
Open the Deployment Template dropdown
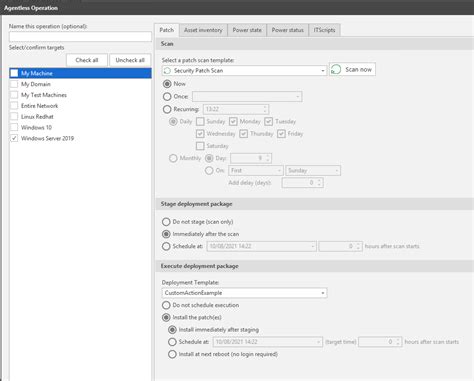click(x=244, y=293)
